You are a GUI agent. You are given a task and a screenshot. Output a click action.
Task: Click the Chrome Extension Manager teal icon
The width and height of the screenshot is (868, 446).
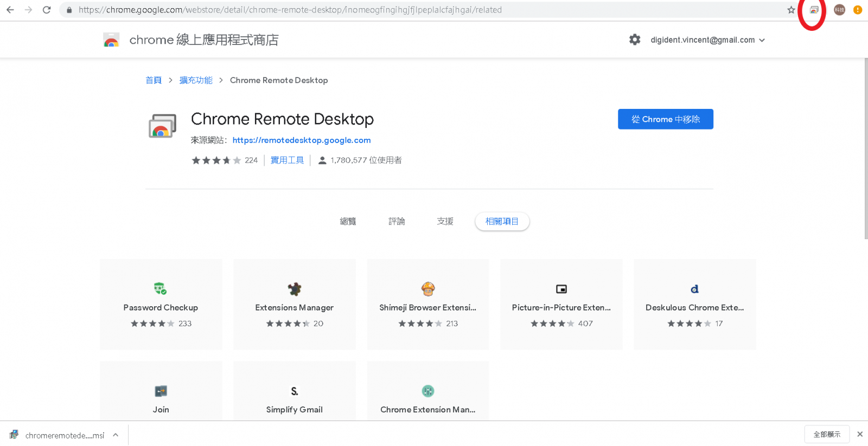[x=428, y=391]
